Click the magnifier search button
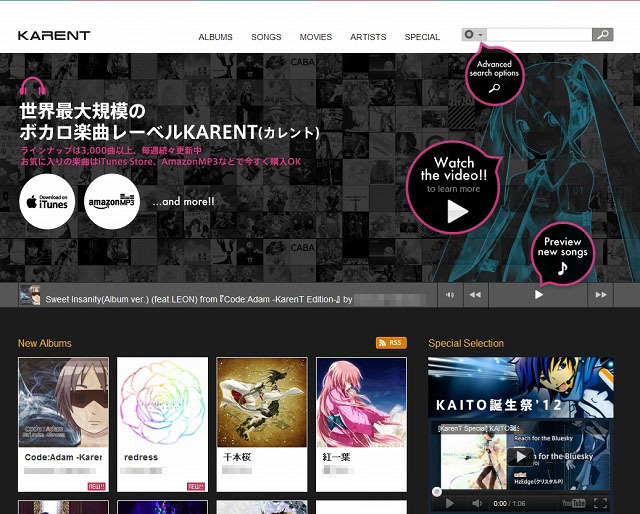640x514 pixels. [602, 35]
